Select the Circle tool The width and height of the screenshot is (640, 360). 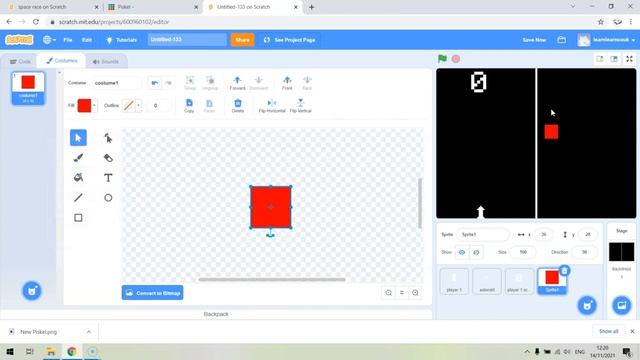click(108, 198)
